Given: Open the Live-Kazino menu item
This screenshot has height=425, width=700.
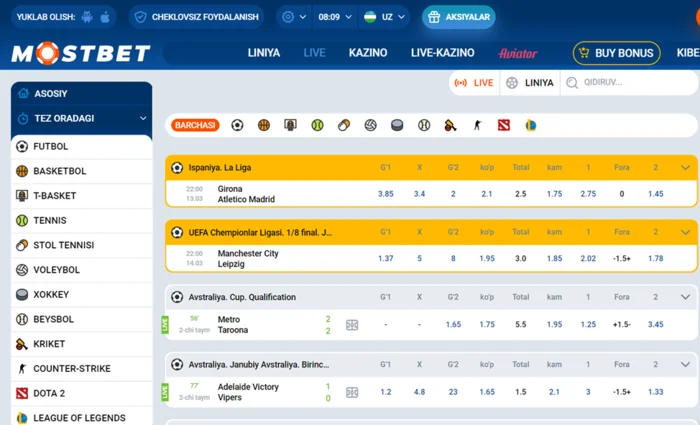Looking at the screenshot, I should point(442,53).
